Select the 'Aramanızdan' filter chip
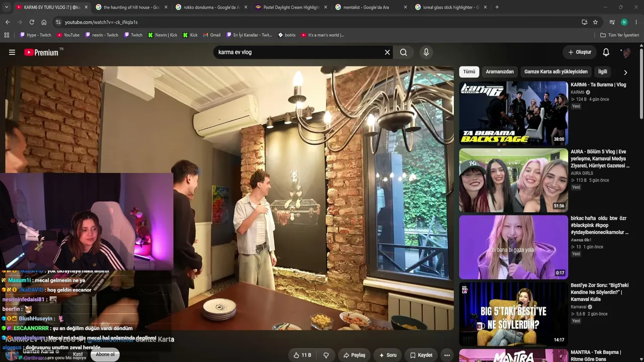This screenshot has height=362, width=644. pos(500,72)
